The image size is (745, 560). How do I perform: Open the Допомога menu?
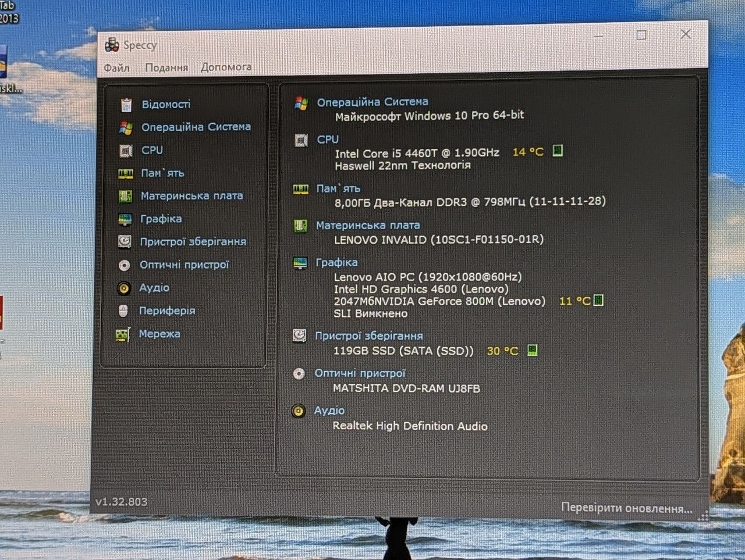click(226, 67)
